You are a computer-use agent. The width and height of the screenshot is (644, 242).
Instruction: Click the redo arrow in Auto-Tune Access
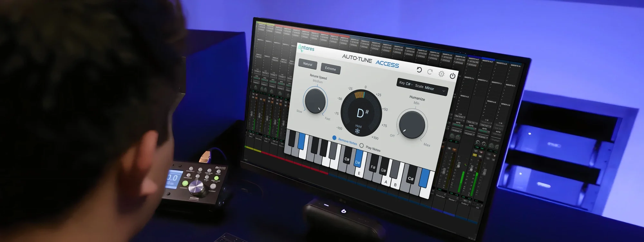click(x=430, y=72)
